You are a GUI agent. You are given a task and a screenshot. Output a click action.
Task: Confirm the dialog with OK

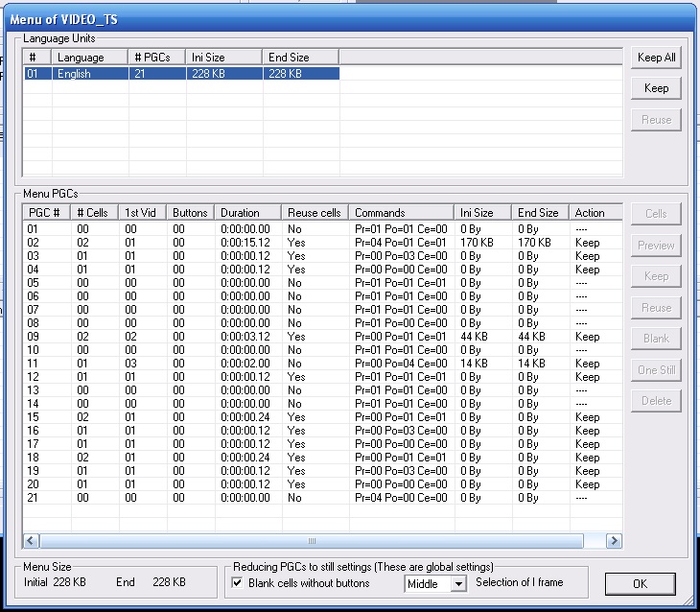click(x=640, y=584)
